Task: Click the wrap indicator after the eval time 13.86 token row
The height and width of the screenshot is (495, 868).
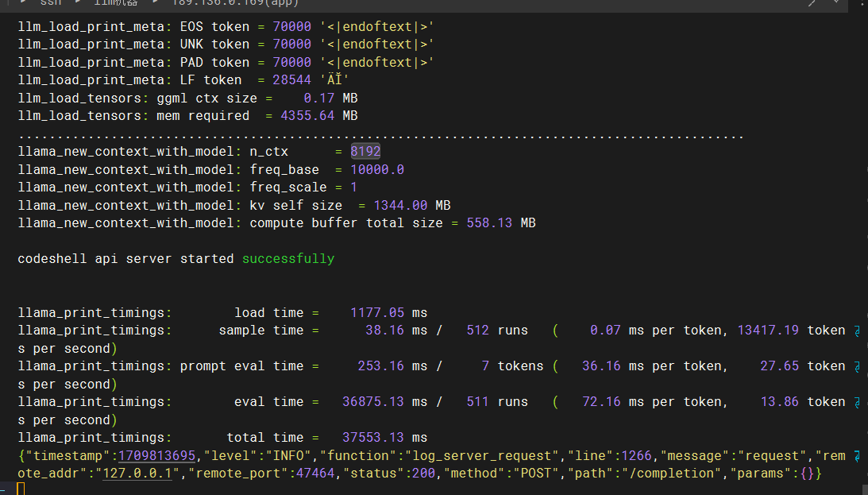Action: coord(857,403)
